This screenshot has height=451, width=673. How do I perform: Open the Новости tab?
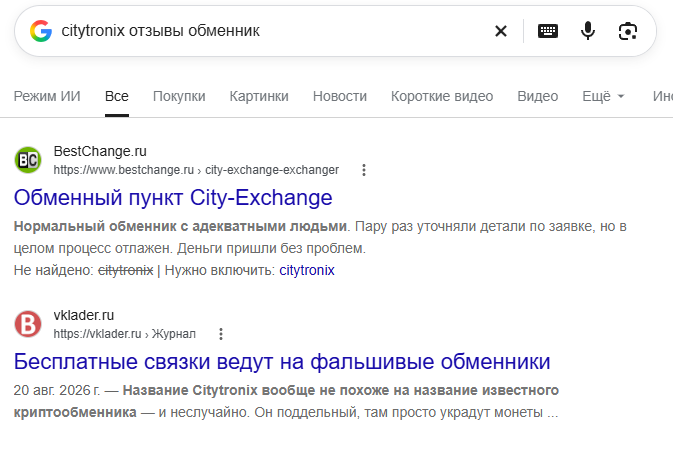(340, 96)
